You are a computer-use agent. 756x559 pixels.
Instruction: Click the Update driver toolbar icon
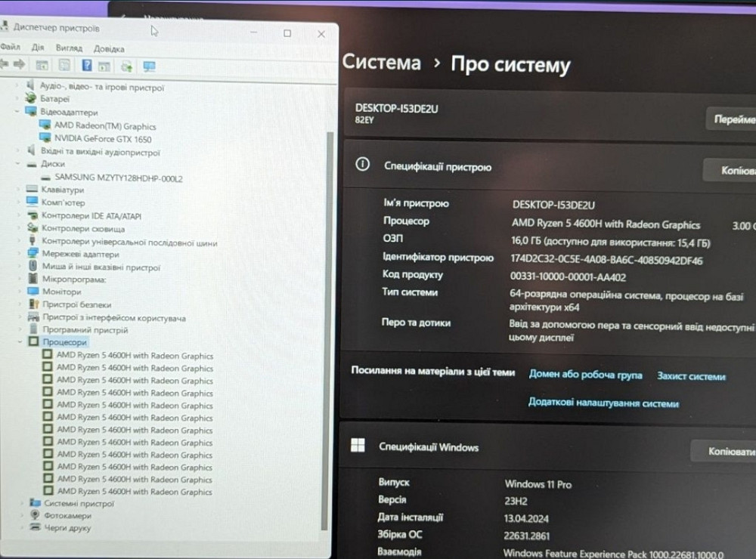point(106,65)
